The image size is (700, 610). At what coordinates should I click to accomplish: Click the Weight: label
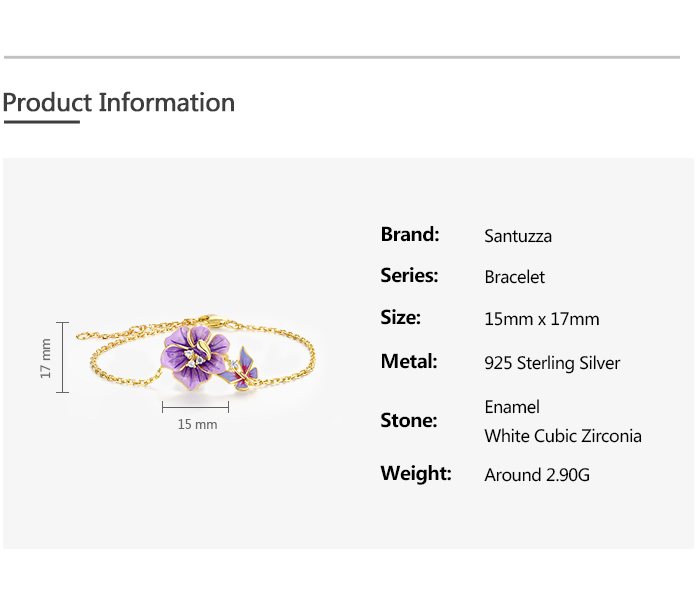point(416,474)
